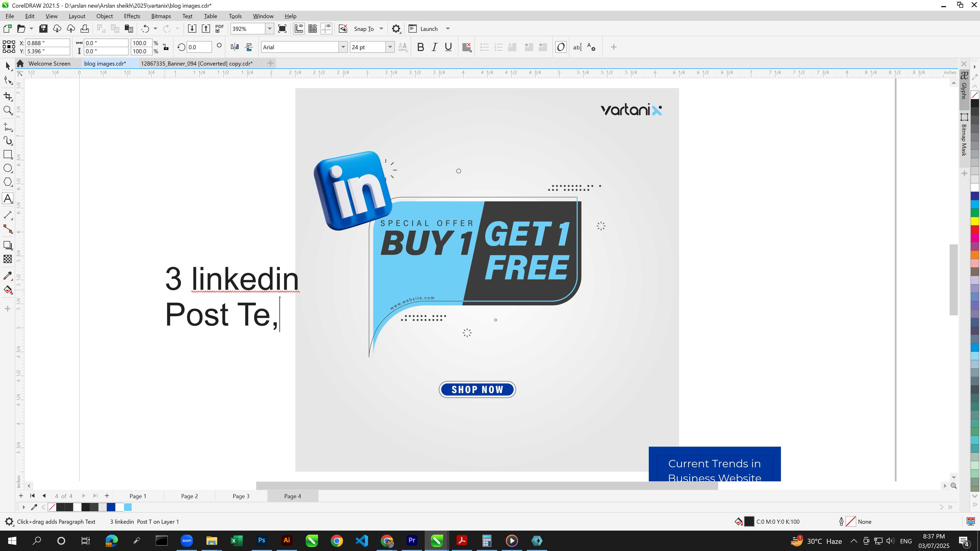Go to Page 3
The image size is (980, 551).
(241, 496)
